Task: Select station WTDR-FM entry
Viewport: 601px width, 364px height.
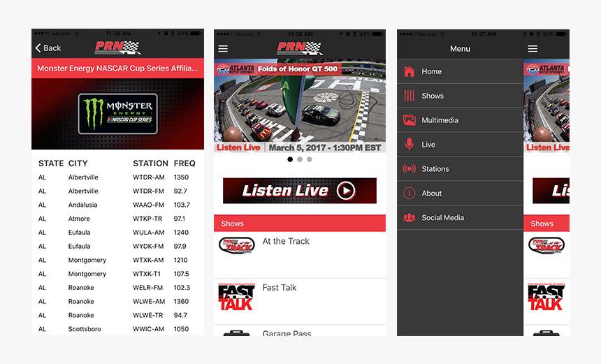Action: click(148, 191)
